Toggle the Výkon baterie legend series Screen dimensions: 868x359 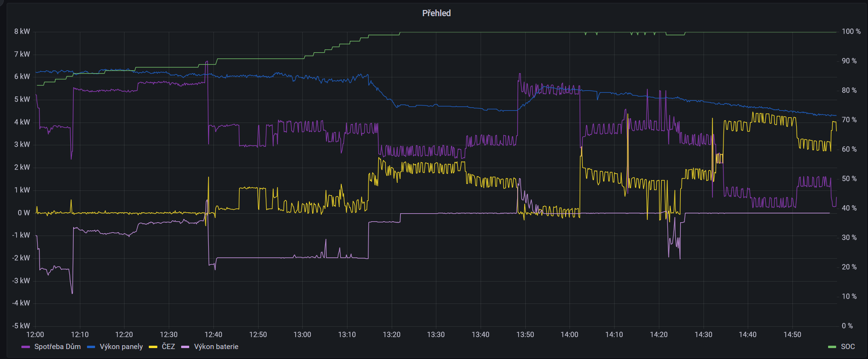[x=216, y=347]
